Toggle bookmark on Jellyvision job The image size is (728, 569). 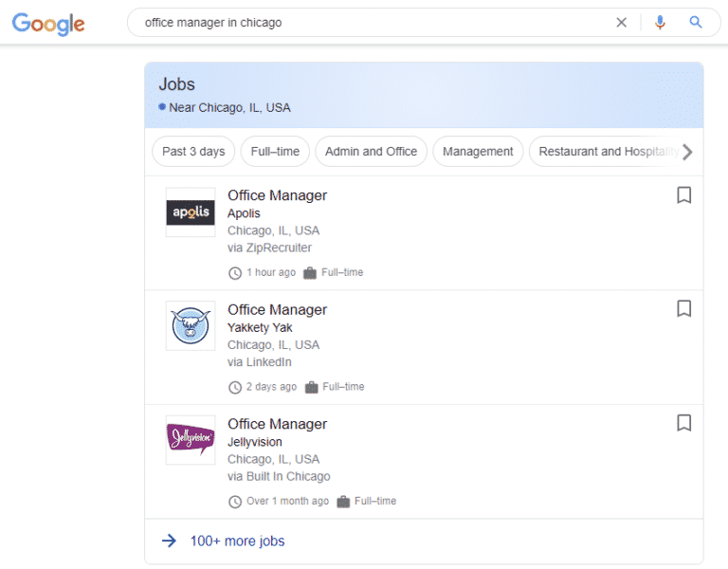tap(683, 423)
